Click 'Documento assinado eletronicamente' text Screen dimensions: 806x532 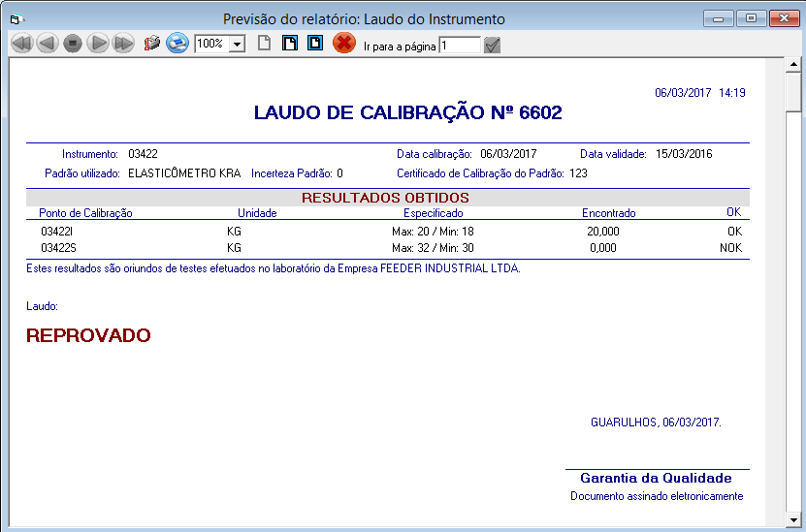point(657,496)
